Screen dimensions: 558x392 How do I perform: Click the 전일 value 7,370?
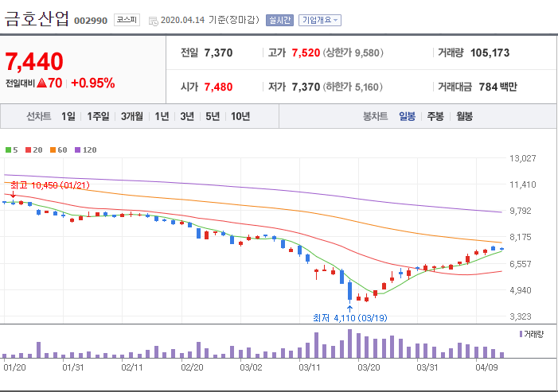(x=218, y=53)
